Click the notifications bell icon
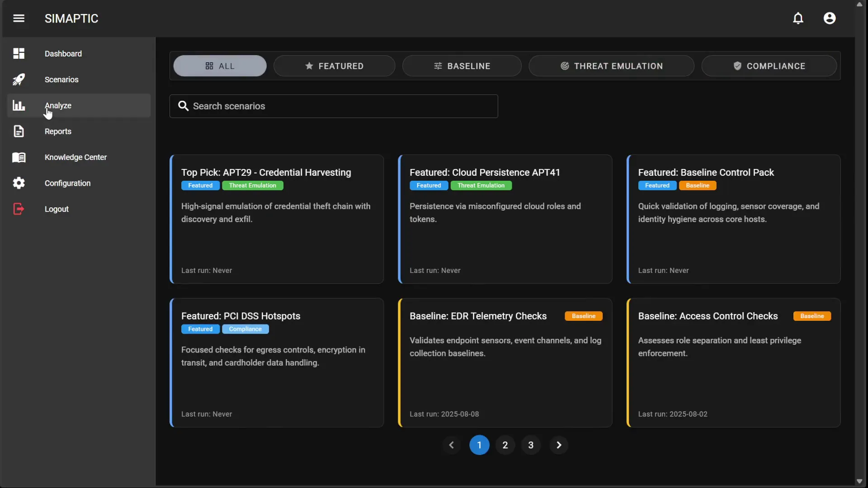 (798, 19)
